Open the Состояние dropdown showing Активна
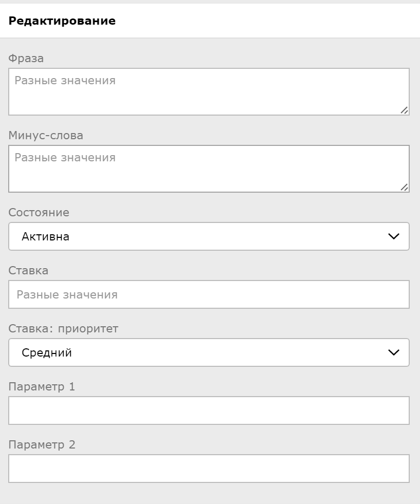 pos(208,236)
